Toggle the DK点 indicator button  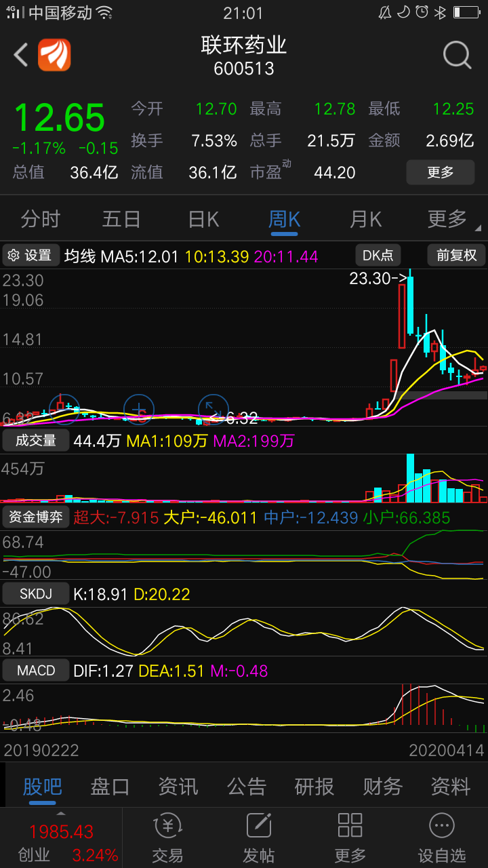point(378,256)
